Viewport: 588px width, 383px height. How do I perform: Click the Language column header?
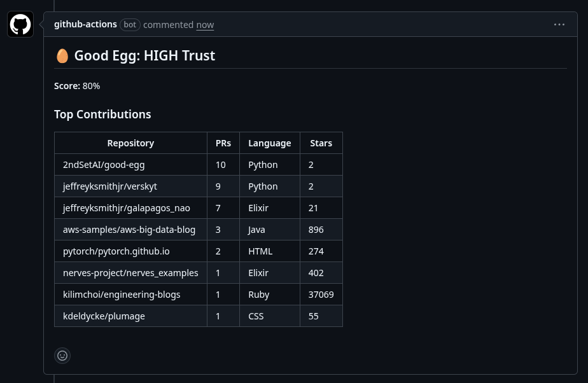(269, 143)
